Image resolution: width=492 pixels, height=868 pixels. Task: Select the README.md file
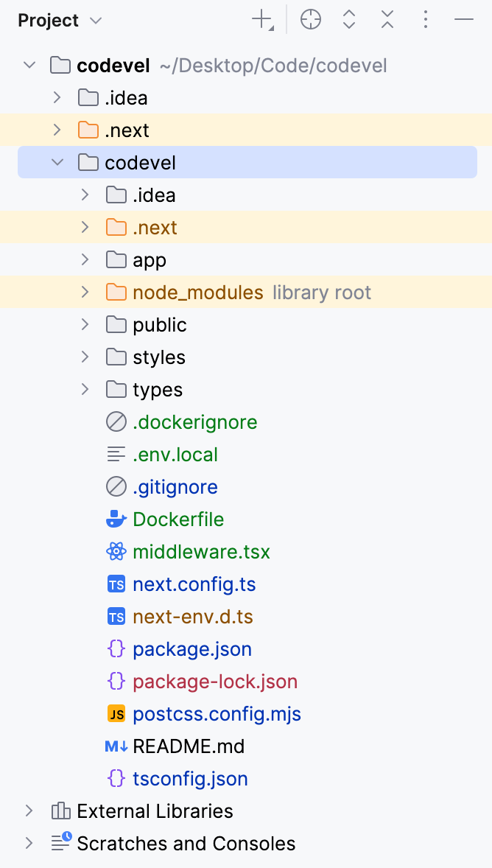click(189, 746)
